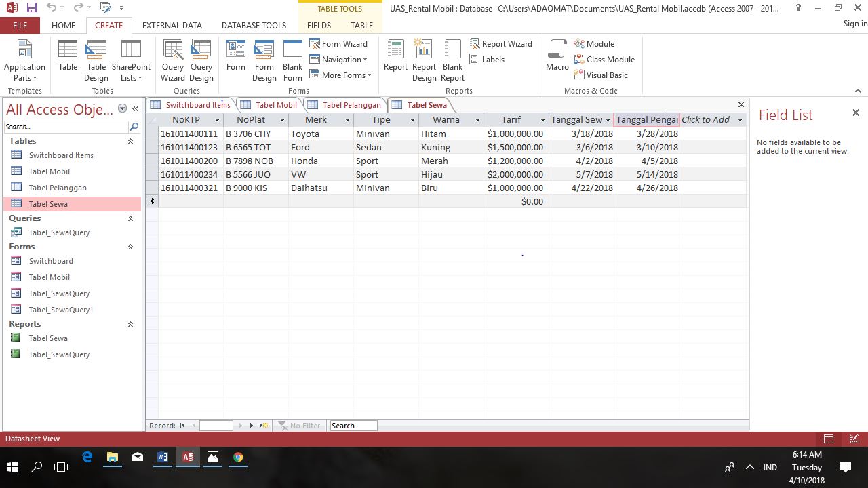Open the Click to Add column dropdown

click(x=740, y=120)
